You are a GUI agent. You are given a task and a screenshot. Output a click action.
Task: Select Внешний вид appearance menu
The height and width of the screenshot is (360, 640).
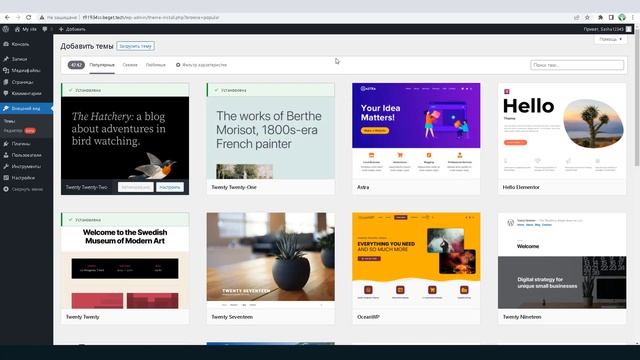(27, 108)
